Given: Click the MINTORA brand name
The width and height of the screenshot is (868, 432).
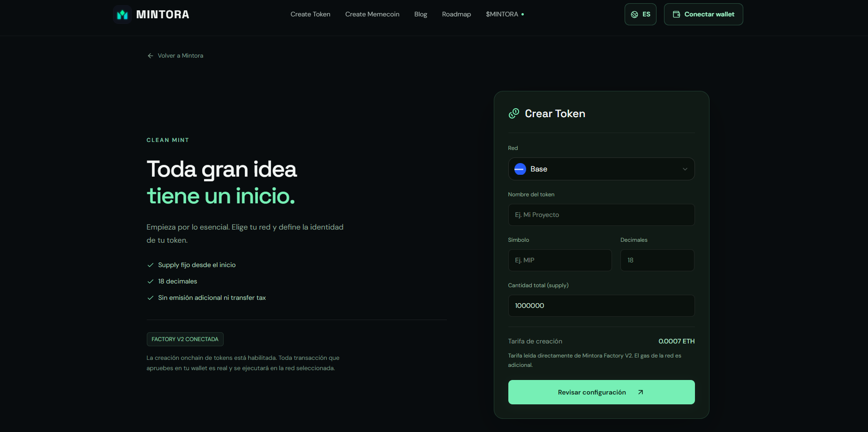Looking at the screenshot, I should 163,15.
